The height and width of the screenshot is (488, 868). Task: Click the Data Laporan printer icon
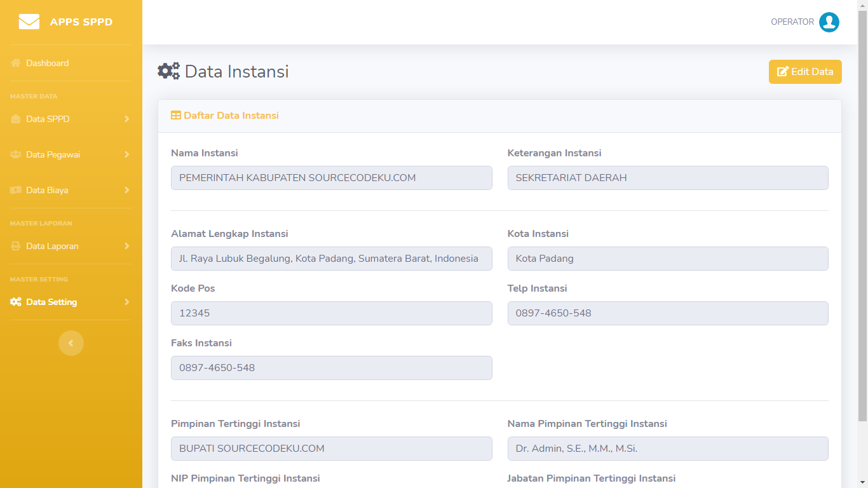16,246
